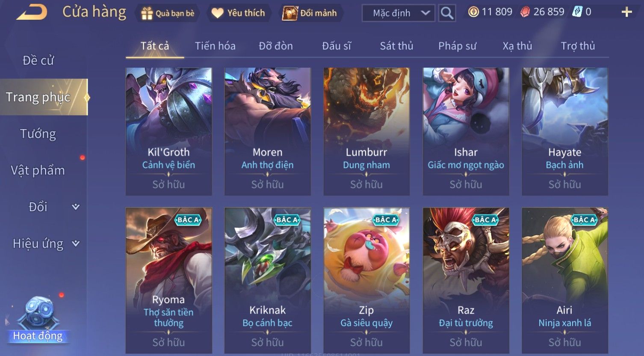Screen dimensions: 644x356
Task: Click the plus icon to add currency
Action: tap(626, 12)
